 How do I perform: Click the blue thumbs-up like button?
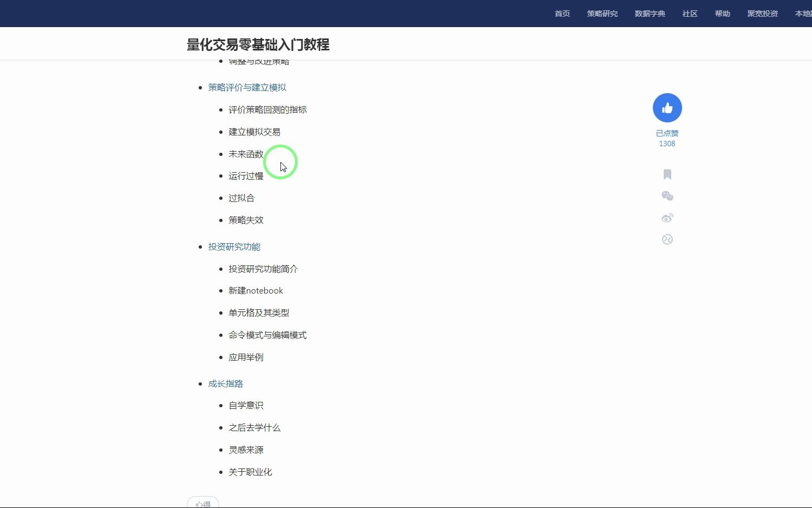[x=667, y=108]
